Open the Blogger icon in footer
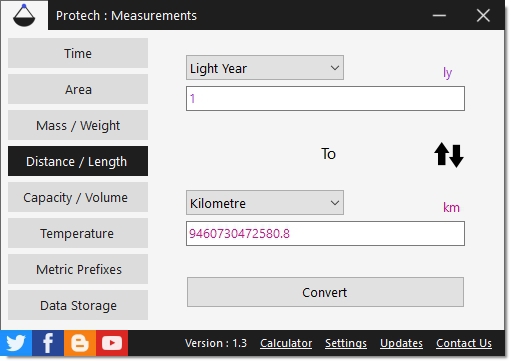This screenshot has width=512, height=361. [80, 343]
